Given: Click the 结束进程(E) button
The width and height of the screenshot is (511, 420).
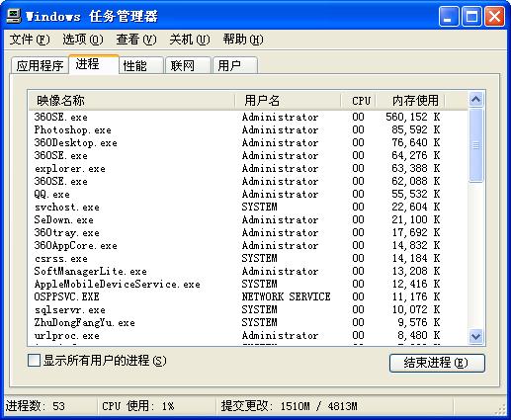Looking at the screenshot, I should click(437, 363).
